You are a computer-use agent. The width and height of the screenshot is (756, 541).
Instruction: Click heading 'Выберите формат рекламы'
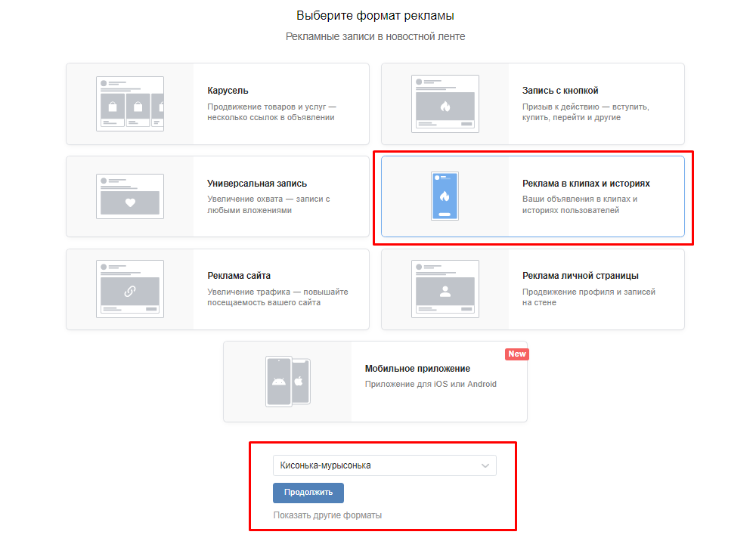tap(375, 16)
